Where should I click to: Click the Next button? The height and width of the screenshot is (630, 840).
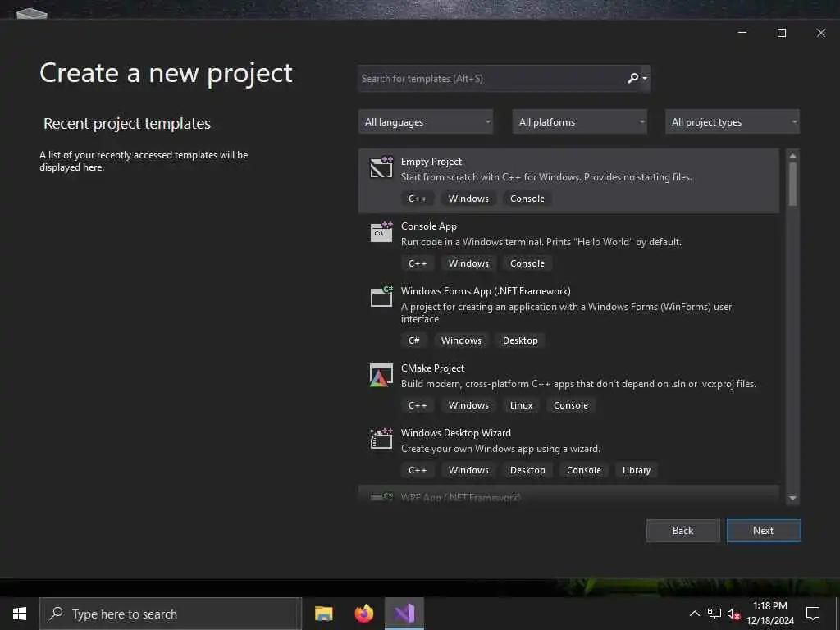(764, 531)
